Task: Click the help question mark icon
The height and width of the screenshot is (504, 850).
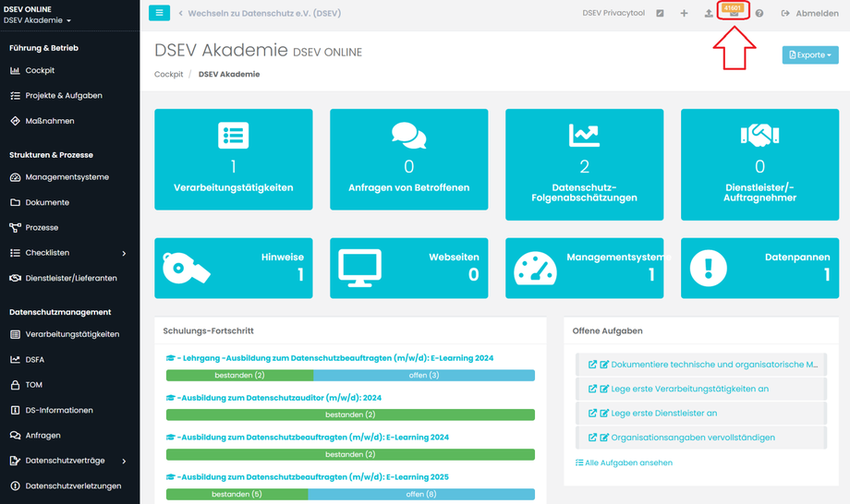Action: pos(759,14)
